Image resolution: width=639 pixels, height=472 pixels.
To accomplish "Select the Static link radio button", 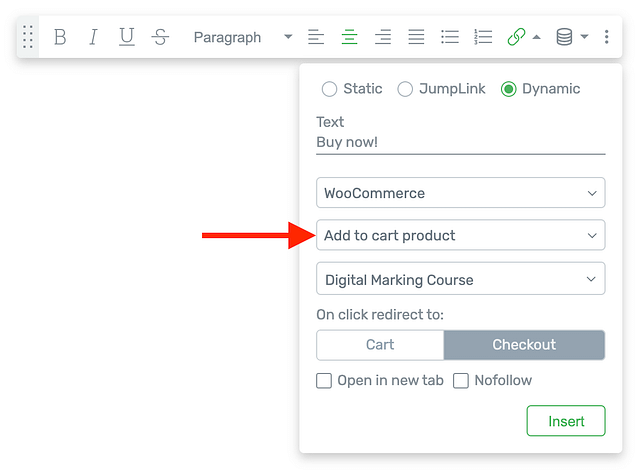I will click(329, 89).
